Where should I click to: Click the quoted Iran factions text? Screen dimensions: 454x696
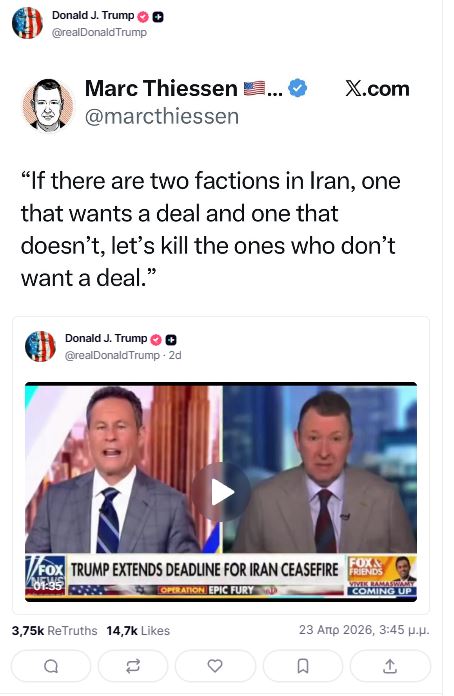pyautogui.click(x=211, y=229)
